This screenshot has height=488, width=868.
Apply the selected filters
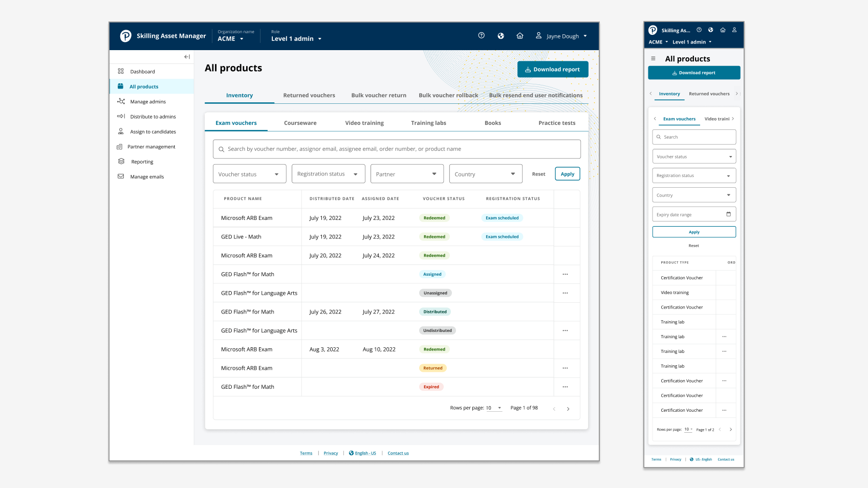[x=567, y=173]
